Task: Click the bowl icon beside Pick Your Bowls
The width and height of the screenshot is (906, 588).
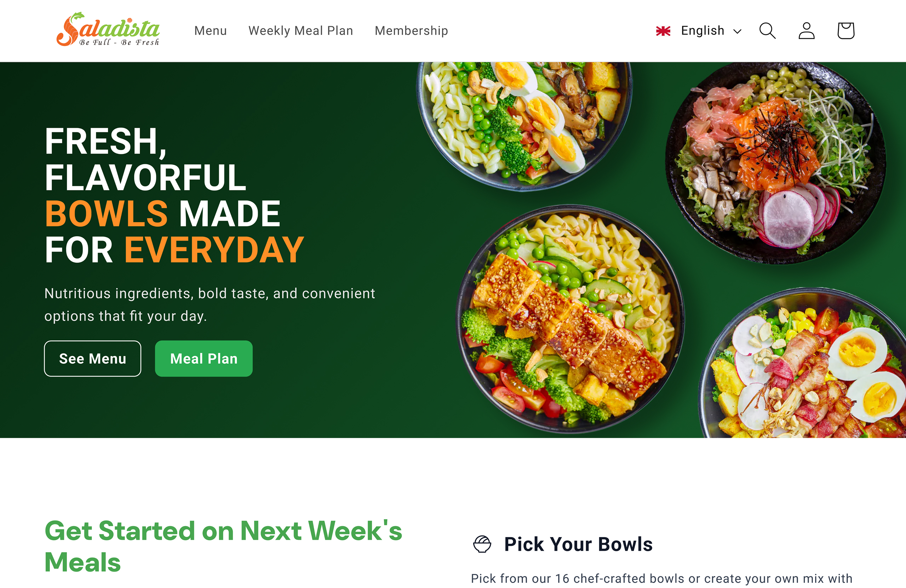Action: (x=482, y=543)
